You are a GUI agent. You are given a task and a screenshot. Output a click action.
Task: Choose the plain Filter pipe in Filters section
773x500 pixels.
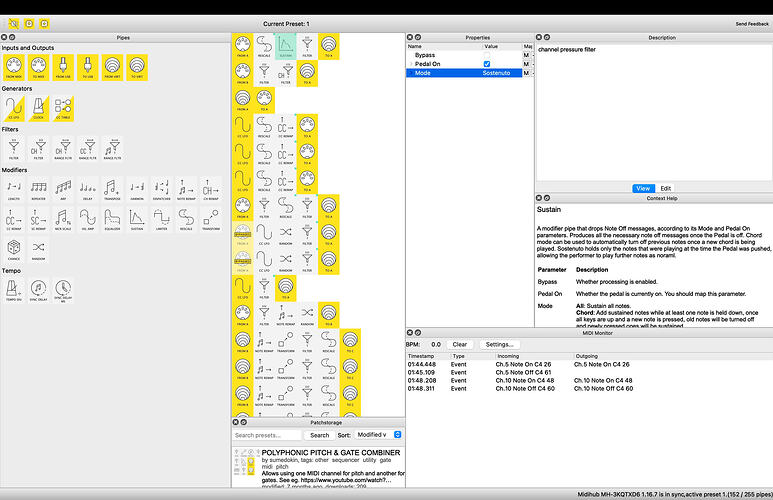14,148
